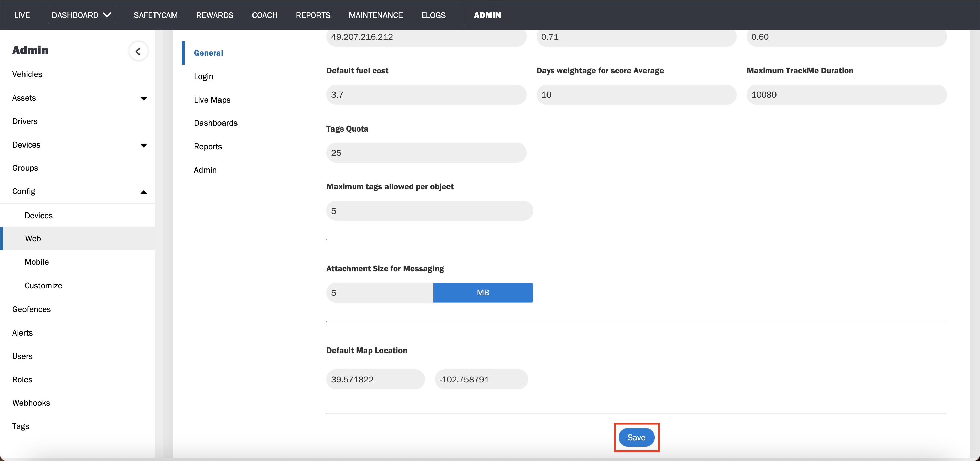The height and width of the screenshot is (461, 980).
Task: Open the Users management page
Action: [x=22, y=356]
